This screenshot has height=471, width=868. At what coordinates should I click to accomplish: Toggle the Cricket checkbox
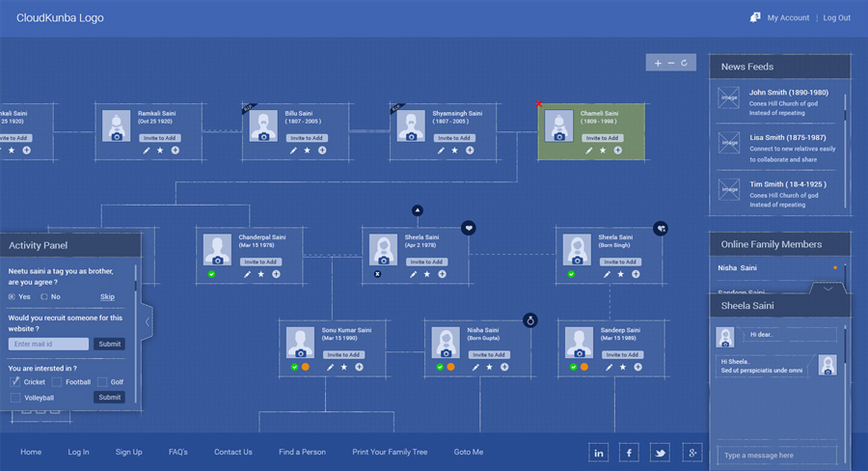(x=15, y=381)
